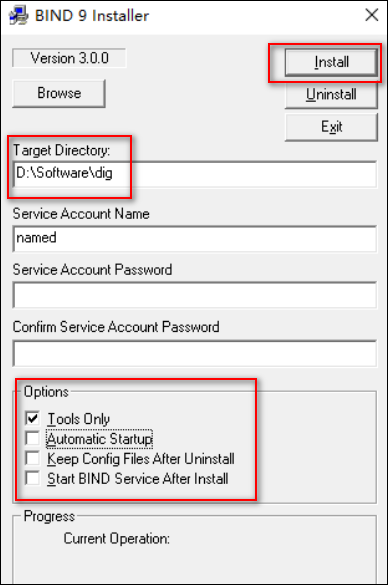
Task: Enable the Automatic Startup option
Action: point(32,438)
